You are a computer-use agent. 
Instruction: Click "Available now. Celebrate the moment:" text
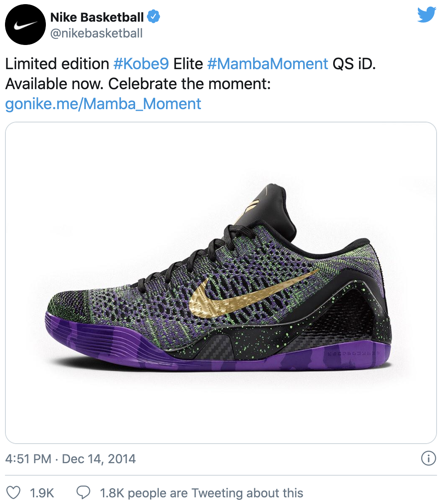pos(138,84)
